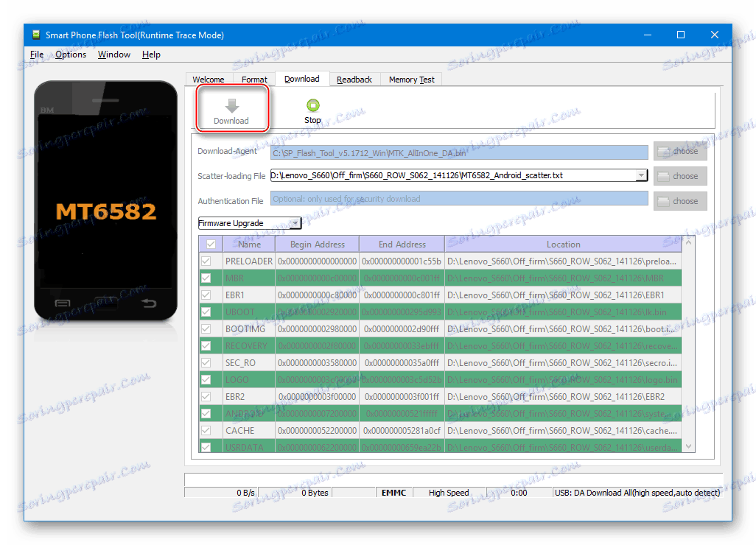Uncheck the USRDATA partition checkbox
This screenshot has height=545, width=756.
click(x=209, y=446)
